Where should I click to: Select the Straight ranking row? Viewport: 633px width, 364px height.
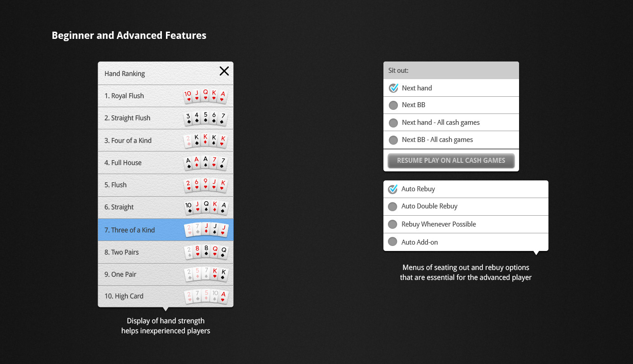[136, 207]
